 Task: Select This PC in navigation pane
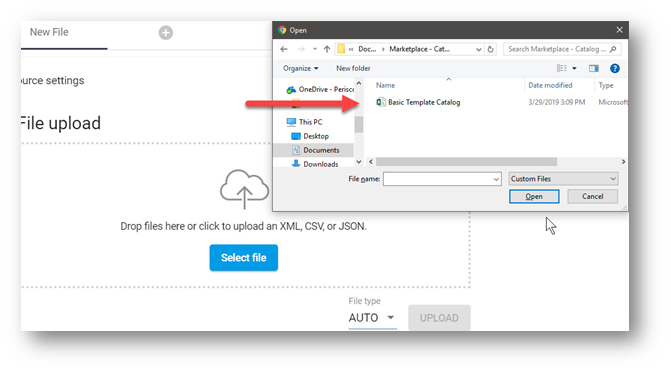pos(311,122)
